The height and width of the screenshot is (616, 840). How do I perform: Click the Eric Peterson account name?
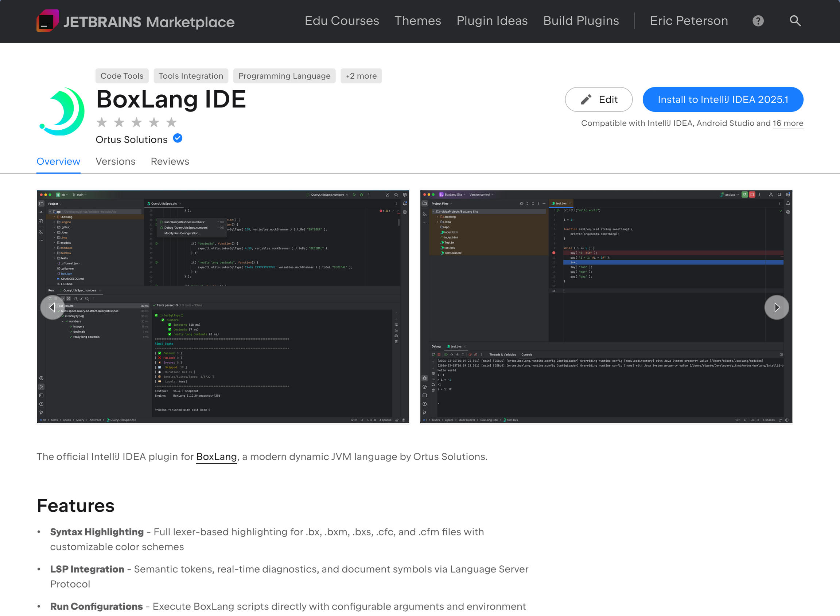click(689, 21)
